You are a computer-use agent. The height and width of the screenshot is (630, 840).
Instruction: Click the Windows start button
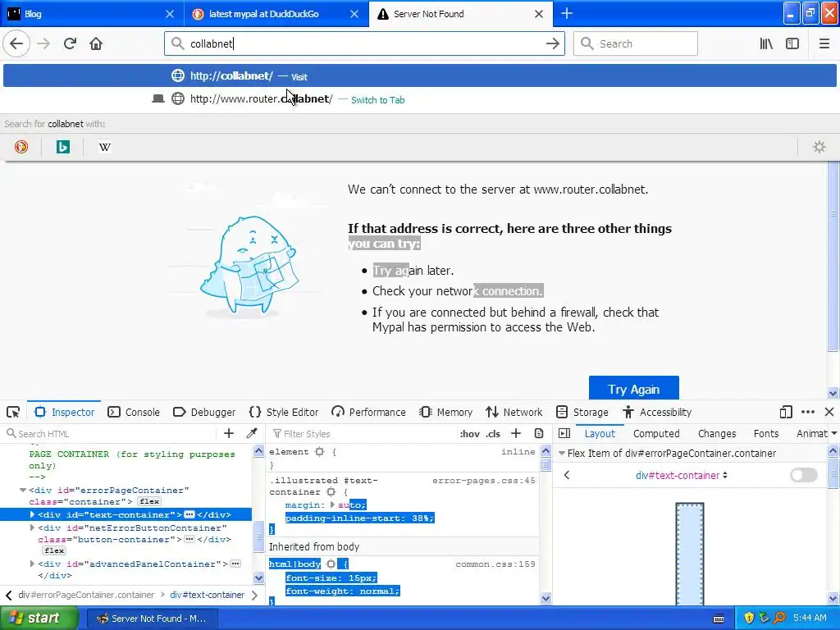point(39,618)
